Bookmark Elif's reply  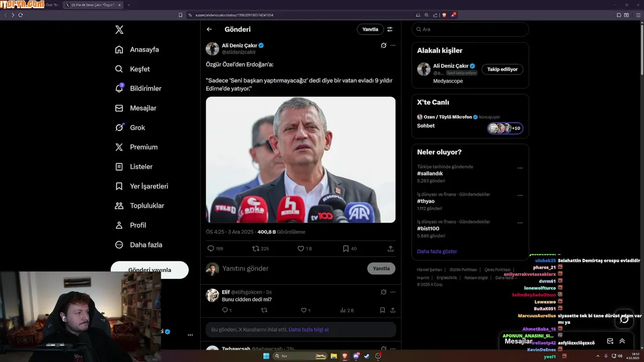point(382,310)
